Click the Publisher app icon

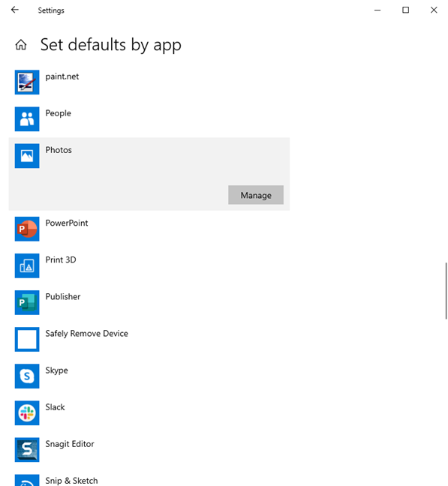pyautogui.click(x=27, y=302)
